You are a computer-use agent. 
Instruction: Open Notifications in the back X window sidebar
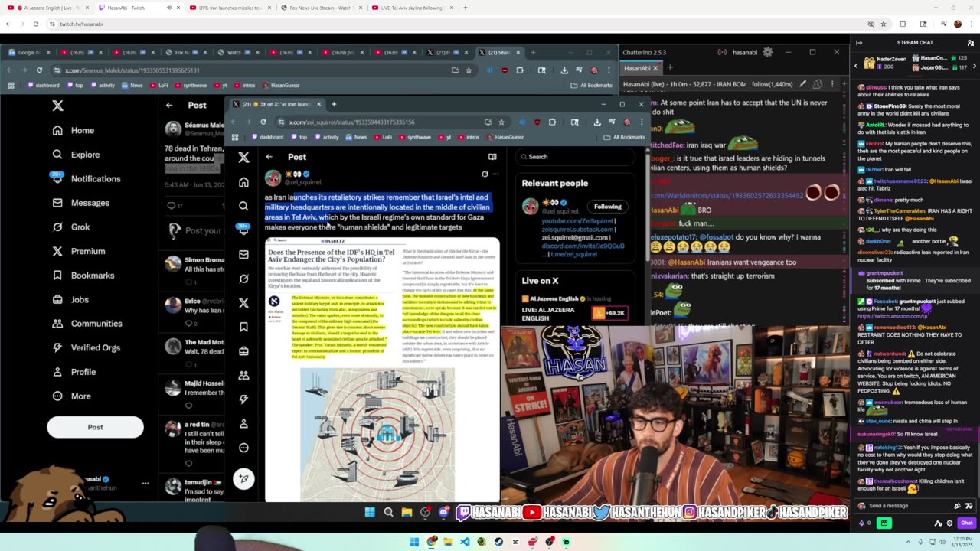click(x=86, y=178)
